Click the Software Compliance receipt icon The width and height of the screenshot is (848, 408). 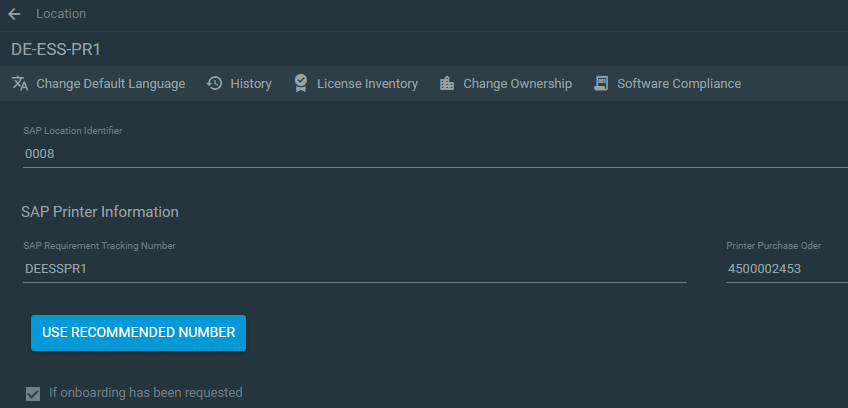click(x=601, y=83)
